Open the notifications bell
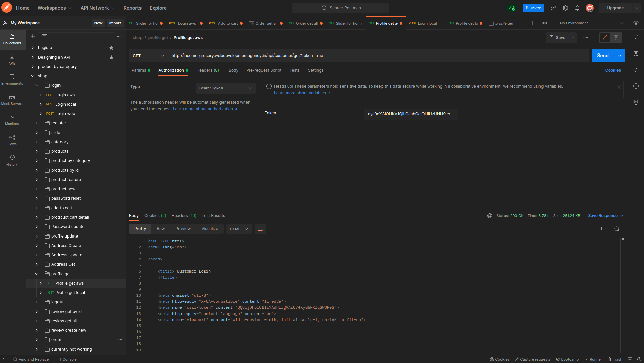 coord(577,8)
